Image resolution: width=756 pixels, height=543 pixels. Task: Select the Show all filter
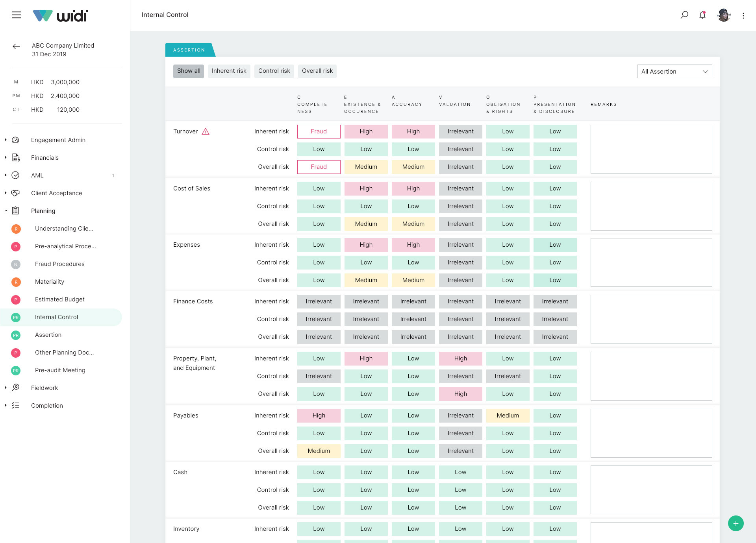pyautogui.click(x=189, y=71)
